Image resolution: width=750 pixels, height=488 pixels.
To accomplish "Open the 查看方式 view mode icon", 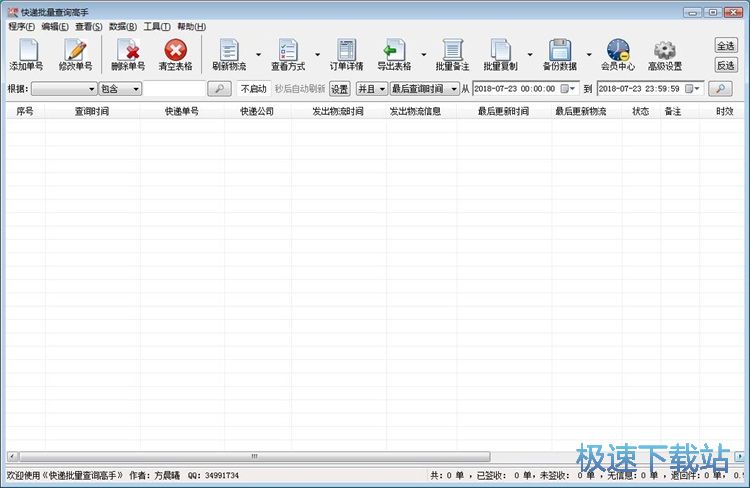I will coord(288,50).
